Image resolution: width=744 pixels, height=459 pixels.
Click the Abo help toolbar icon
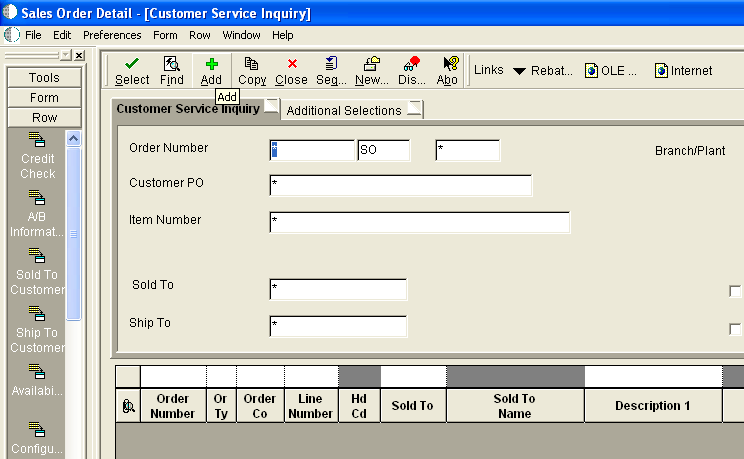(451, 64)
